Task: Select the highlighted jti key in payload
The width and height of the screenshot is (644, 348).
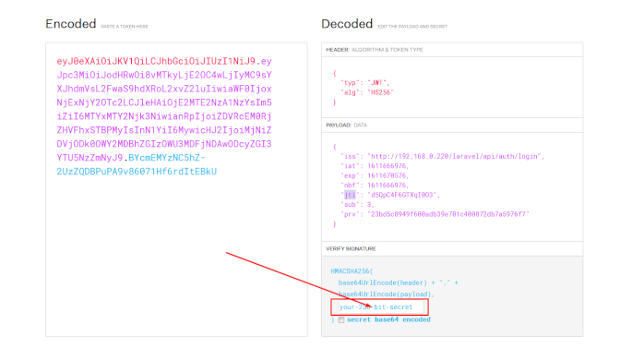Action: pos(350,195)
